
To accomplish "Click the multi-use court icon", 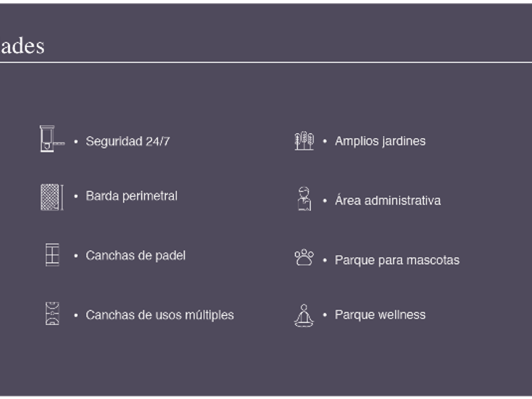I will (x=52, y=314).
